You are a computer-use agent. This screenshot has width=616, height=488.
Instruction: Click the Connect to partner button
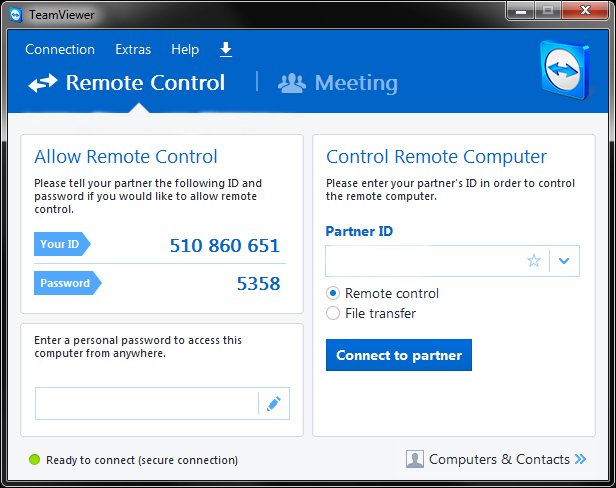tap(399, 355)
